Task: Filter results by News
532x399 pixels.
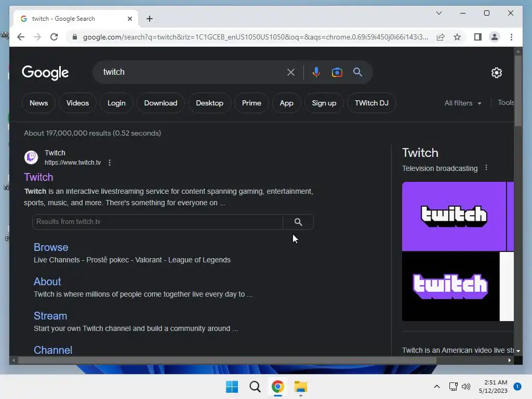Action: click(38, 103)
